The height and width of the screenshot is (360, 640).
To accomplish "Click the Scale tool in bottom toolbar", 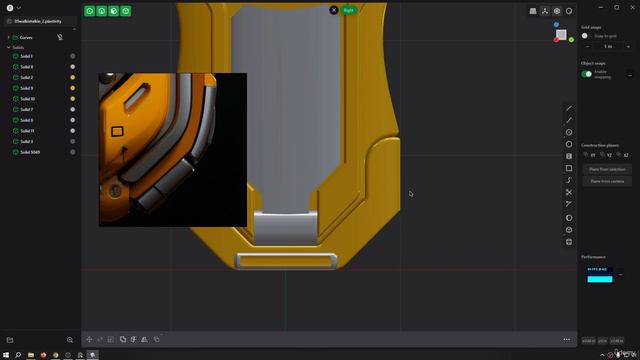I will [111, 339].
